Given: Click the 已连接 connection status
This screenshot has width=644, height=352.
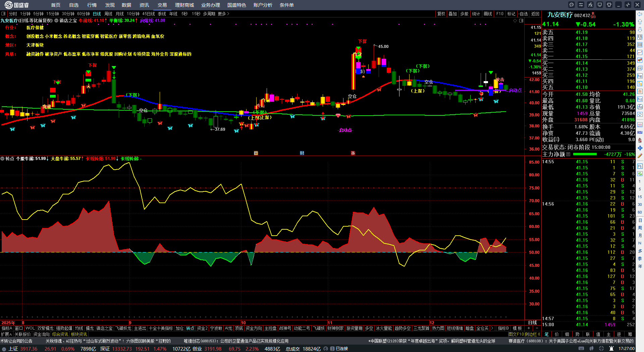Looking at the screenshot, I should click(x=342, y=349).
